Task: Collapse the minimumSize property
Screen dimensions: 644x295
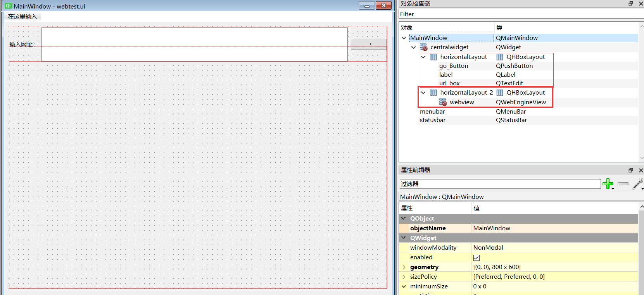Action: [404, 286]
